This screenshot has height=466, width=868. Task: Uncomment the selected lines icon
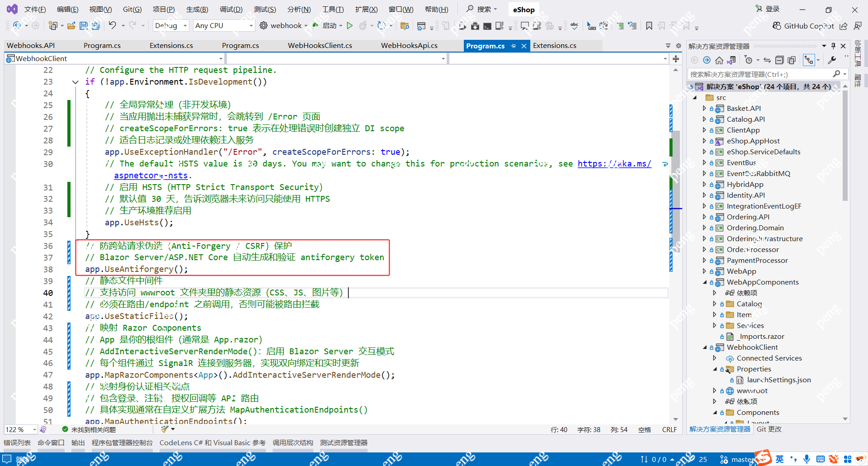click(632, 26)
